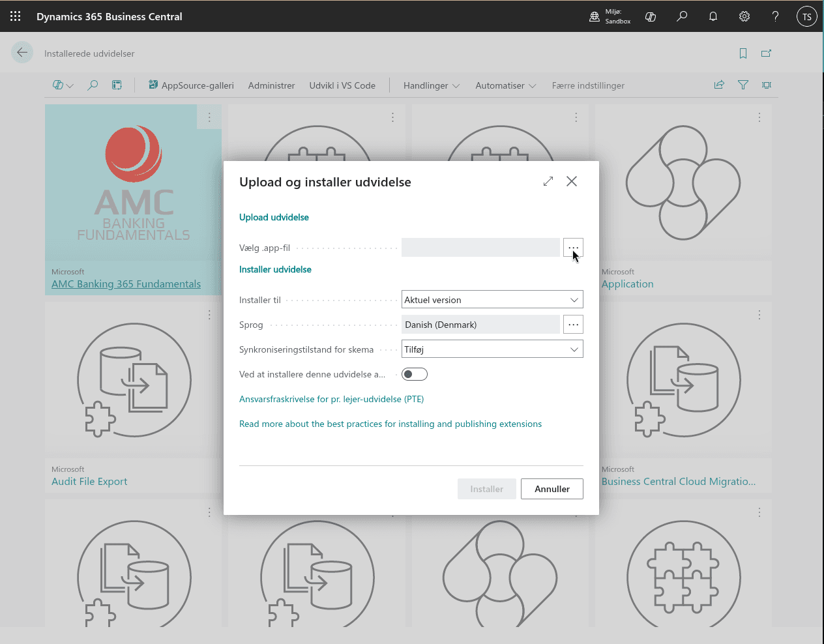Open the notifications bell
The width and height of the screenshot is (824, 644).
[713, 17]
